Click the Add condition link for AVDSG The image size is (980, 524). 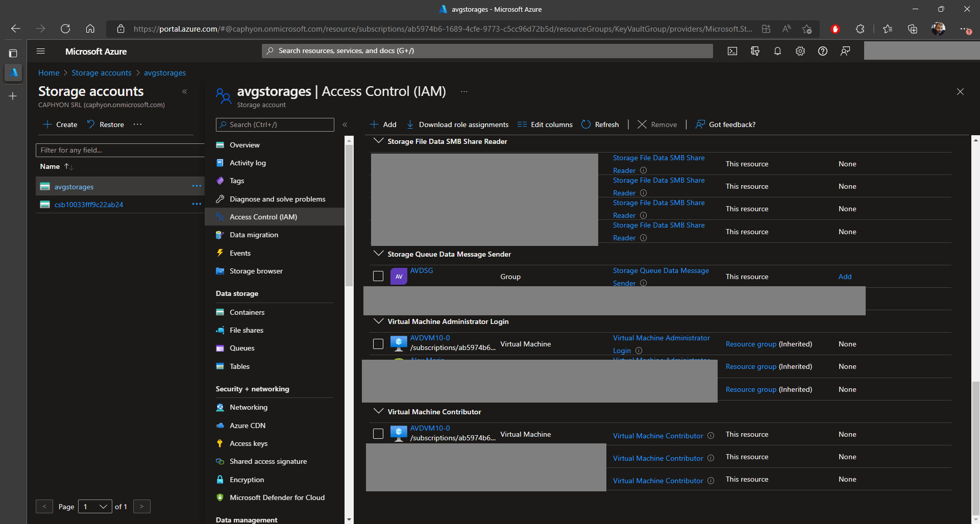(x=845, y=277)
